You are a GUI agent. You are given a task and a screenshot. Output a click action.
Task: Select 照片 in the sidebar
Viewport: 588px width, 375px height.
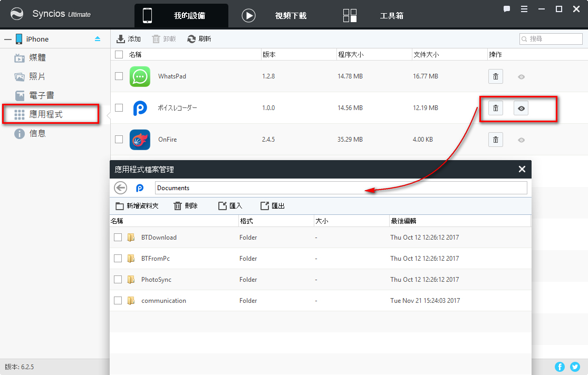pyautogui.click(x=37, y=77)
